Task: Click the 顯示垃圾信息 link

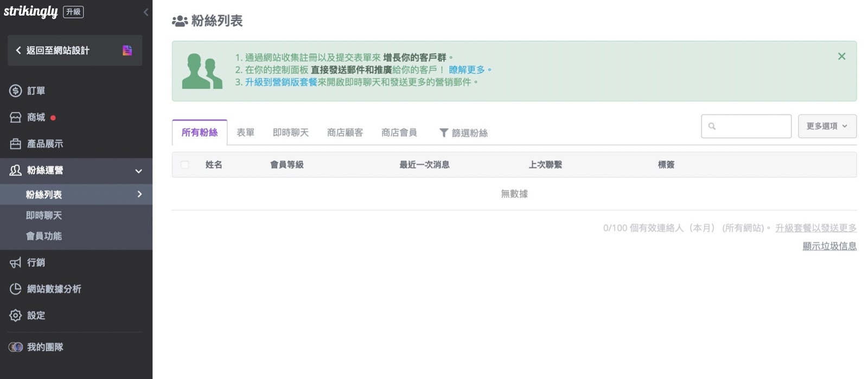Action: tap(829, 246)
